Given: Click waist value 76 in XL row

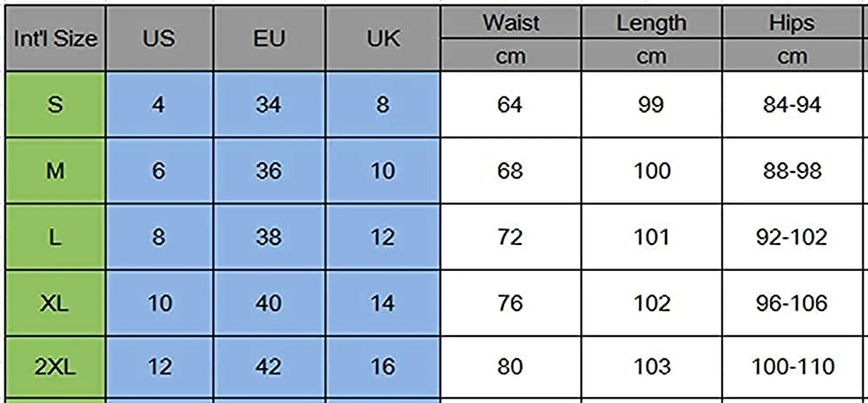Looking at the screenshot, I should click(511, 303).
